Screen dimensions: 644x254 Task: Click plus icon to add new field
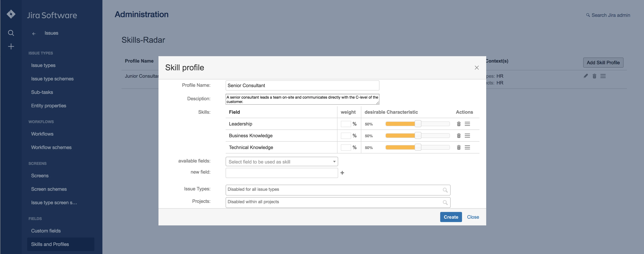(342, 173)
